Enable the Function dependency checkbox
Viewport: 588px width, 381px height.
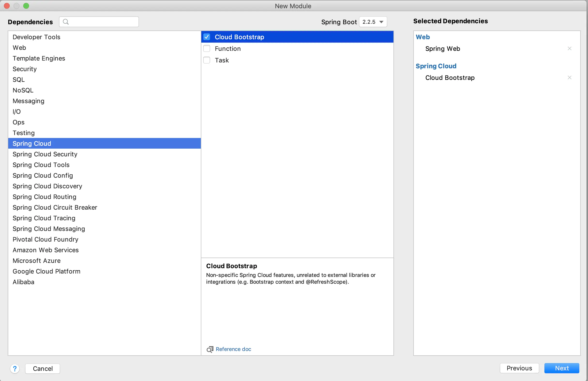[x=207, y=48]
